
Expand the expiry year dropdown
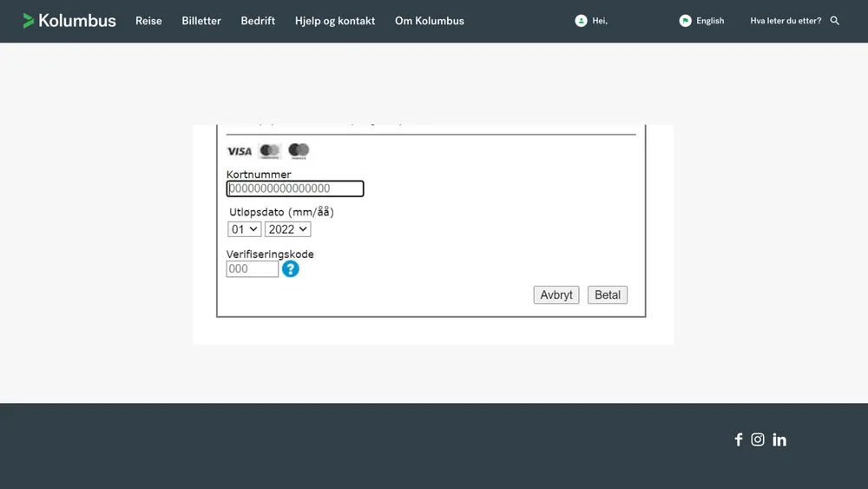pyautogui.click(x=287, y=229)
